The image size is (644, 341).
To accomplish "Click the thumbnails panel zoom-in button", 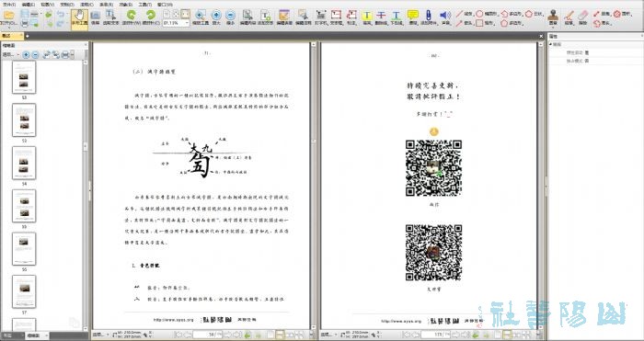I will click(x=26, y=54).
